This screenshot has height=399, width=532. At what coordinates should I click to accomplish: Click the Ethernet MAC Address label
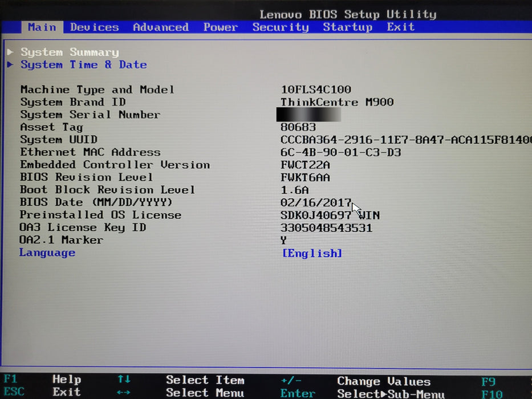click(90, 152)
